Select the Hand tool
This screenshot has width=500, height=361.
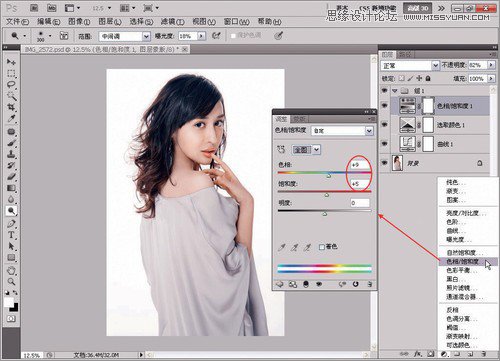(x=11, y=270)
